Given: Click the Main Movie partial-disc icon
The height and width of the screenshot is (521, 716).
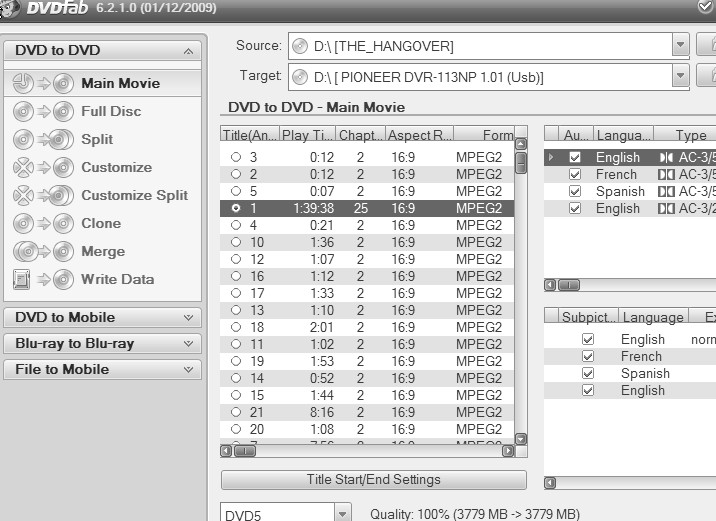Looking at the screenshot, I should point(23,84).
